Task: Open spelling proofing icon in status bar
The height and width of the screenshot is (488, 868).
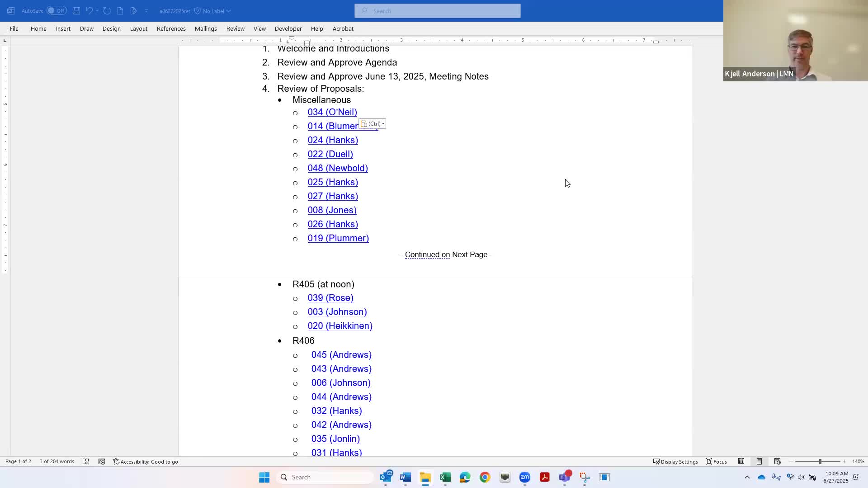Action: (x=86, y=461)
